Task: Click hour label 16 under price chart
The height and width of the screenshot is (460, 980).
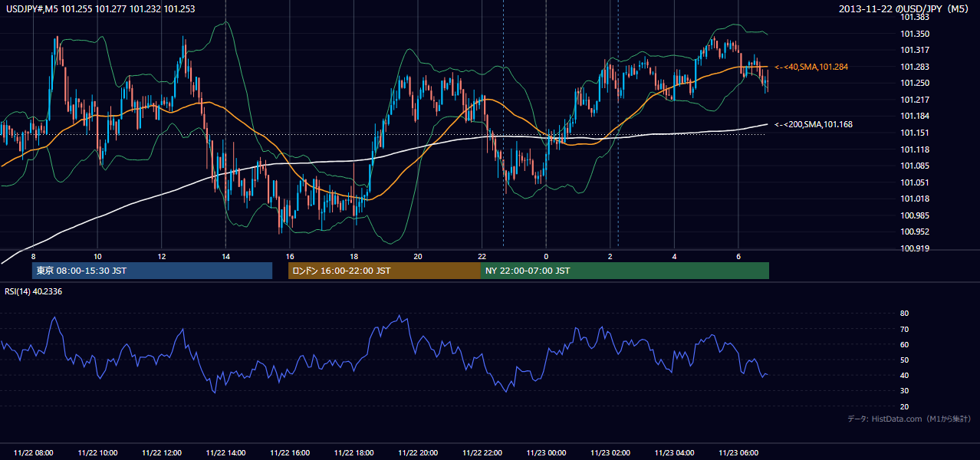Action: click(290, 255)
